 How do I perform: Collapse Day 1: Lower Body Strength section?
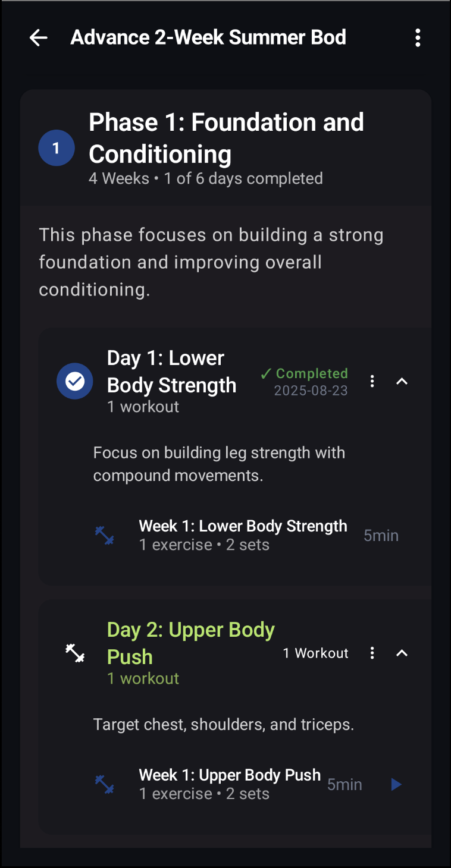coord(402,381)
